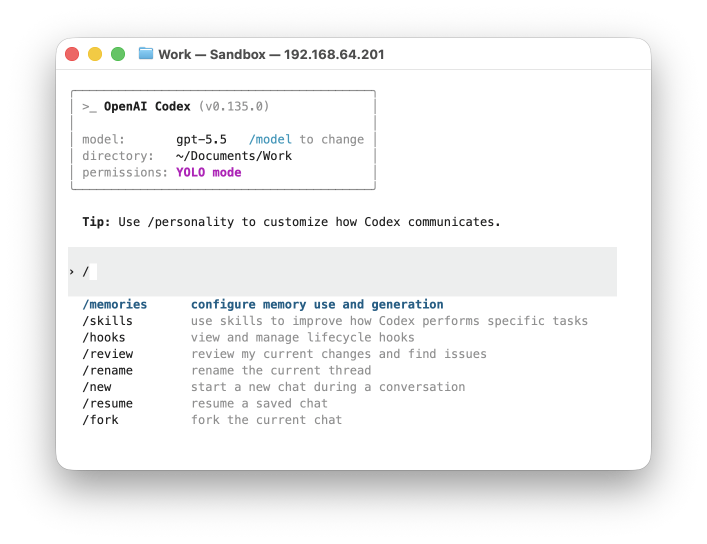Click the window title 'Work — Sandbox — 192.168.64.201'
The image size is (707, 544).
click(x=271, y=55)
